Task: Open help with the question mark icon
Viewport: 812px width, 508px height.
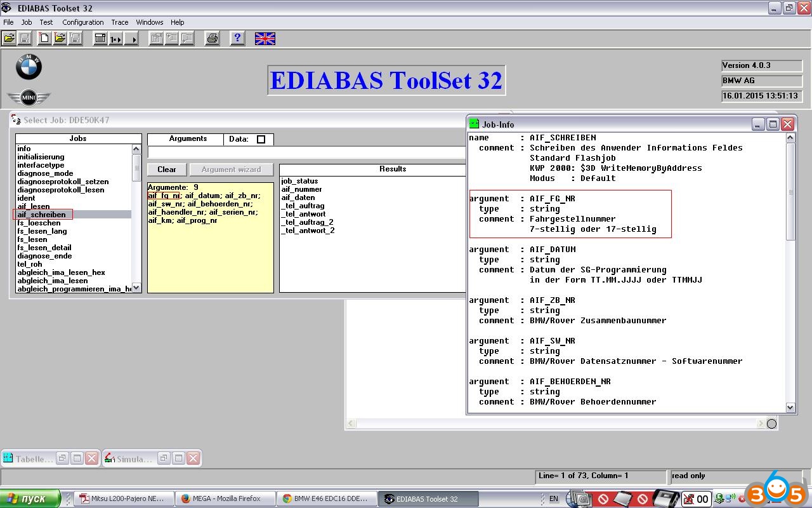Action: point(237,39)
